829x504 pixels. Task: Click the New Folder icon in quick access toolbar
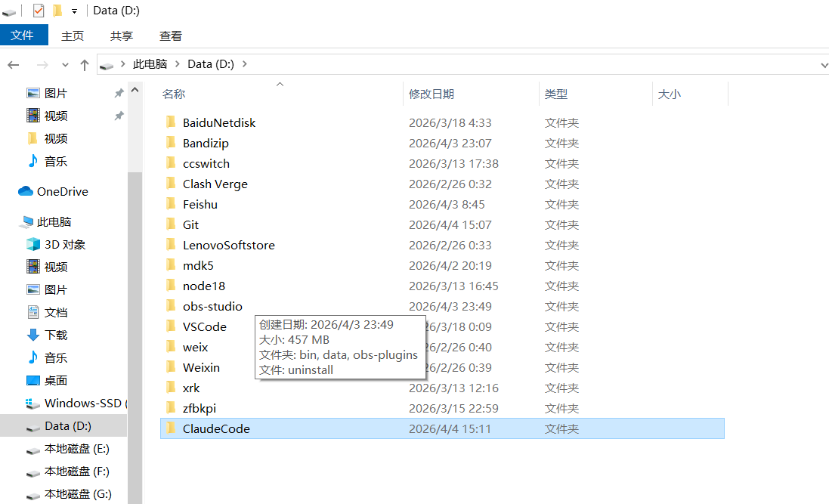point(57,11)
